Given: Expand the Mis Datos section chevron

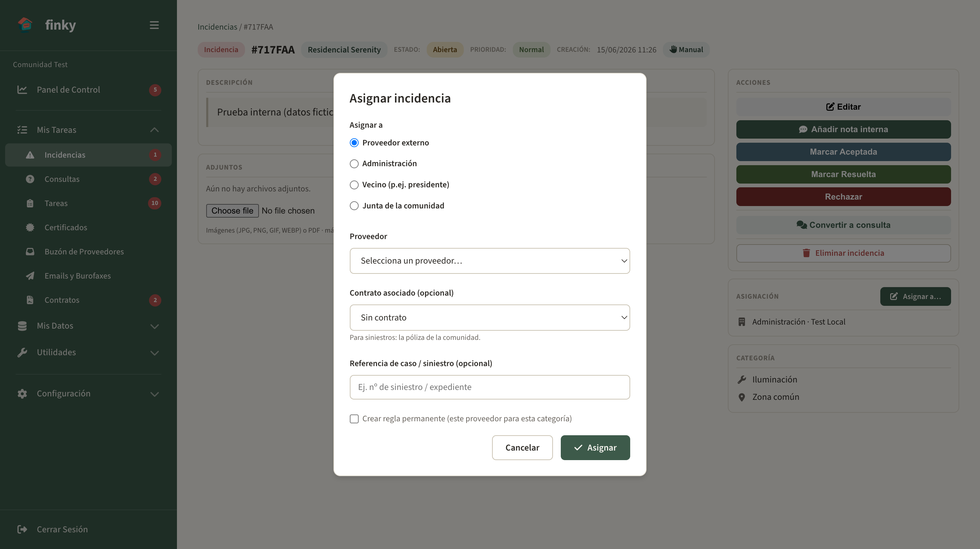Looking at the screenshot, I should [x=154, y=326].
